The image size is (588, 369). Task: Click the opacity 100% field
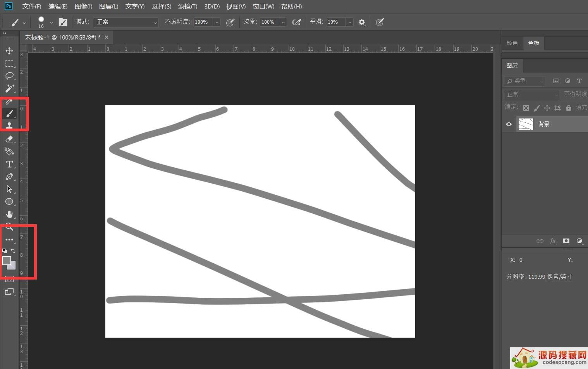203,22
